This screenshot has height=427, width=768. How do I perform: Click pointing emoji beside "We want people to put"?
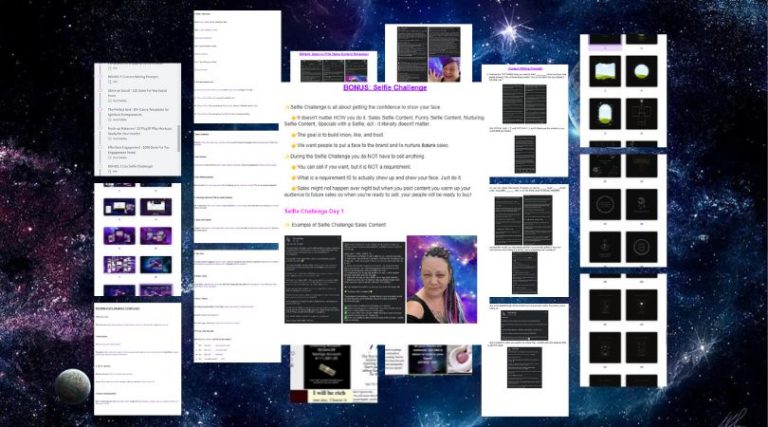[294, 145]
